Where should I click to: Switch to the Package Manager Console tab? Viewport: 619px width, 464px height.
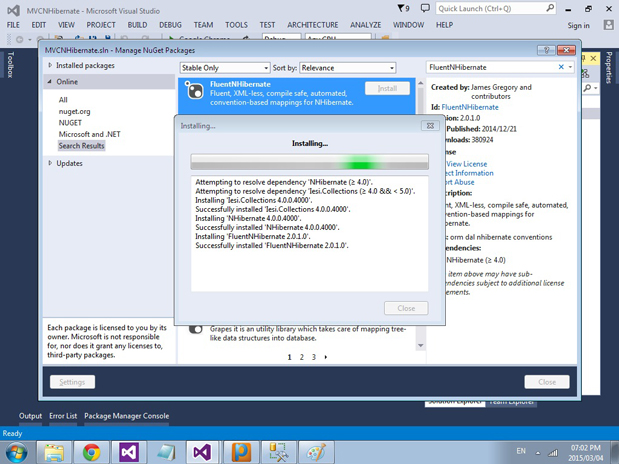(126, 416)
